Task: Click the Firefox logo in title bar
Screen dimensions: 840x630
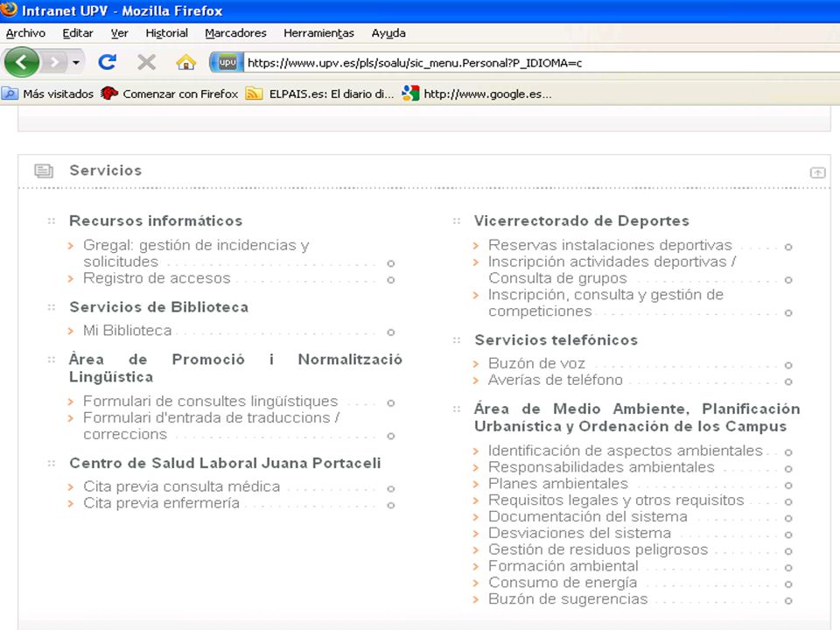Action: coord(9,10)
